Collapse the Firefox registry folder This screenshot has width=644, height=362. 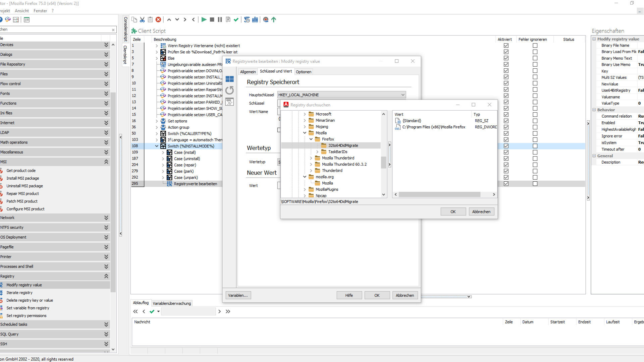click(311, 139)
